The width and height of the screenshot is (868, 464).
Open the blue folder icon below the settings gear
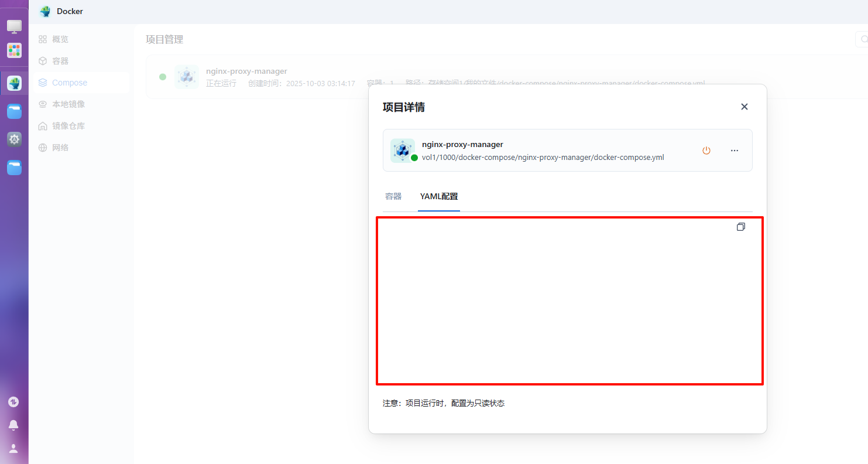(x=14, y=168)
